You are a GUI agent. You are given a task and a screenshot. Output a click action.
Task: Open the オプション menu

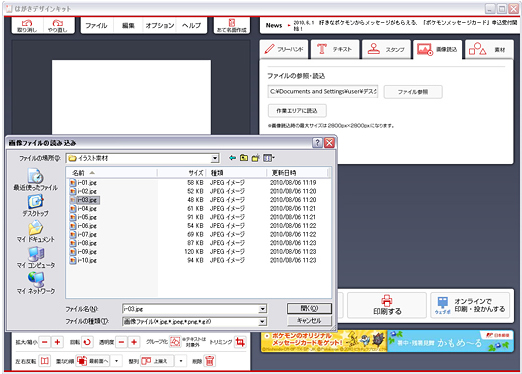[x=160, y=25]
